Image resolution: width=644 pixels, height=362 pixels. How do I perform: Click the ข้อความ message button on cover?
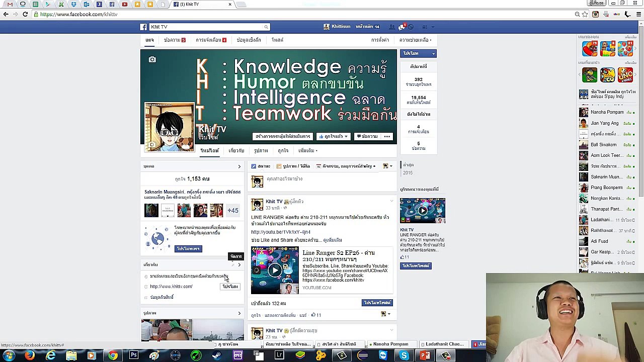pos(367,136)
